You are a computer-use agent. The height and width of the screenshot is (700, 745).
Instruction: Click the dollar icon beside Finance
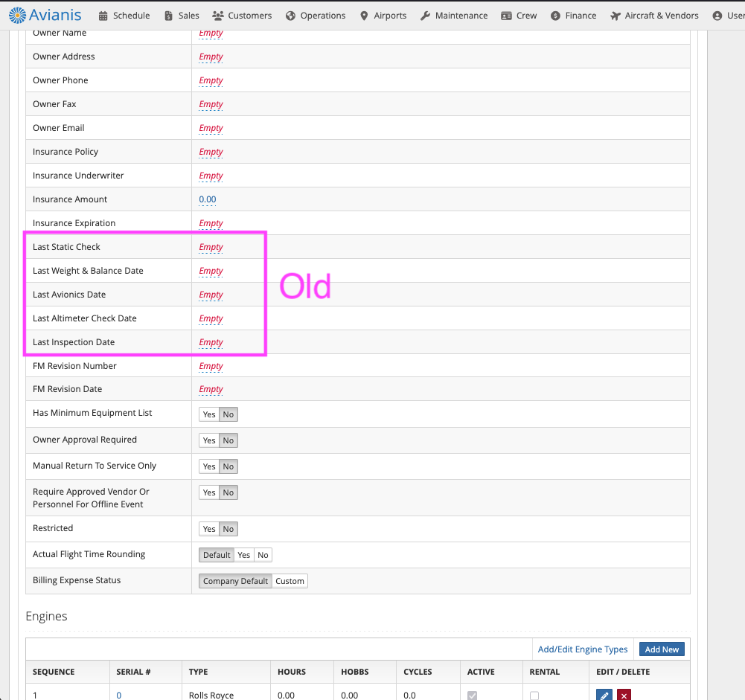click(555, 16)
